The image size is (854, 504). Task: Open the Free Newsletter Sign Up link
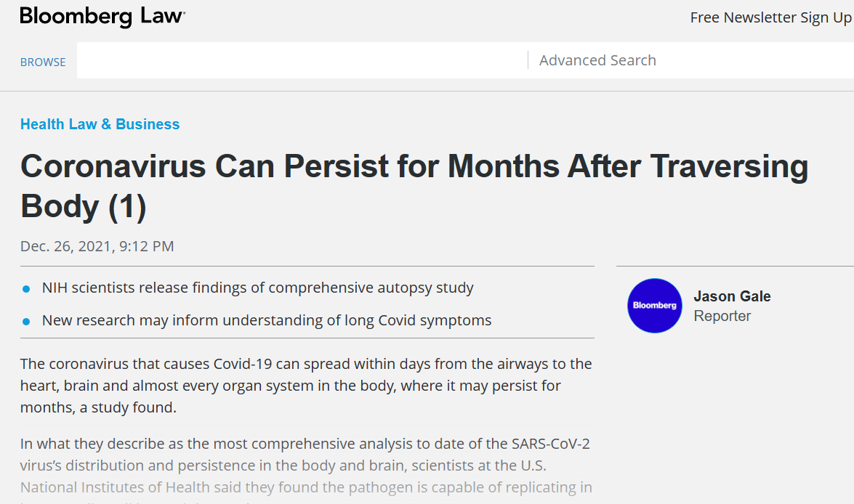770,17
